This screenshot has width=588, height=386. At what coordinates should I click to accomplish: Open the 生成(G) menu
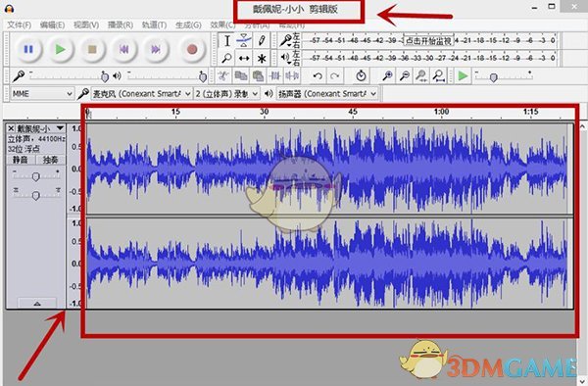point(188,25)
